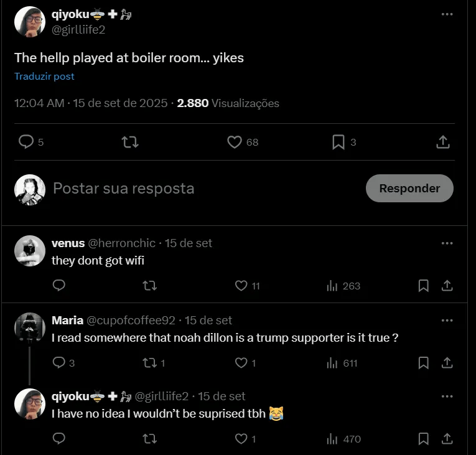Repost Maria's reply about noah dillon
Screen dimensions: 476x455
(150, 362)
